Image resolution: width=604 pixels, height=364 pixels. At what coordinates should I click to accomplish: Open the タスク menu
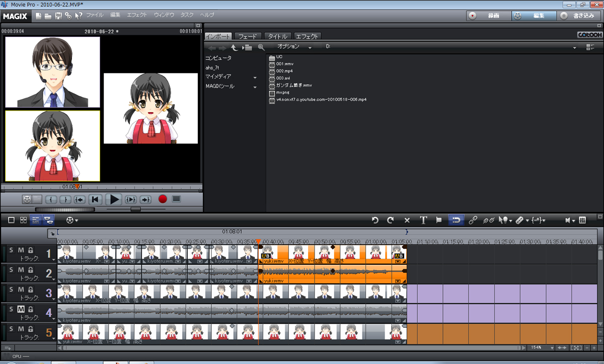pos(187,16)
